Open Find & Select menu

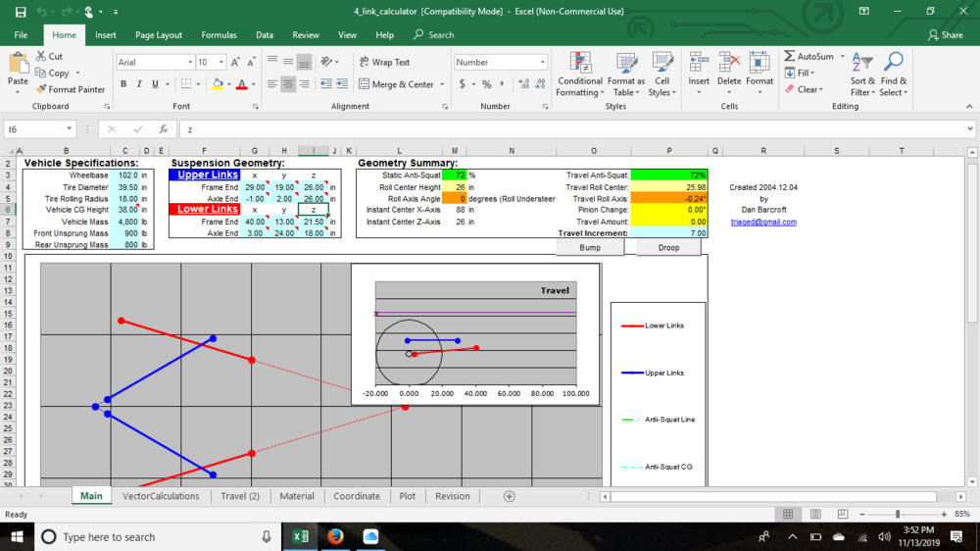point(894,75)
